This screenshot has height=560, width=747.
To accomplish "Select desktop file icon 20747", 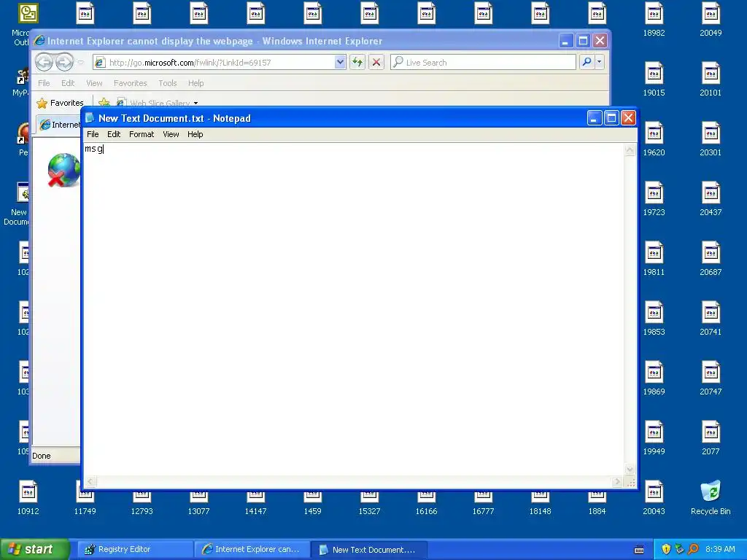I will pyautogui.click(x=711, y=378).
